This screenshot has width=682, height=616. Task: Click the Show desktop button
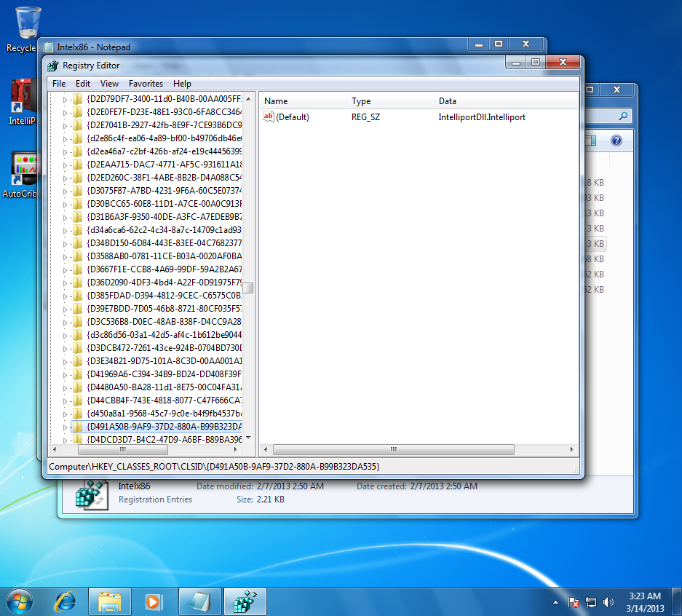tap(677, 602)
